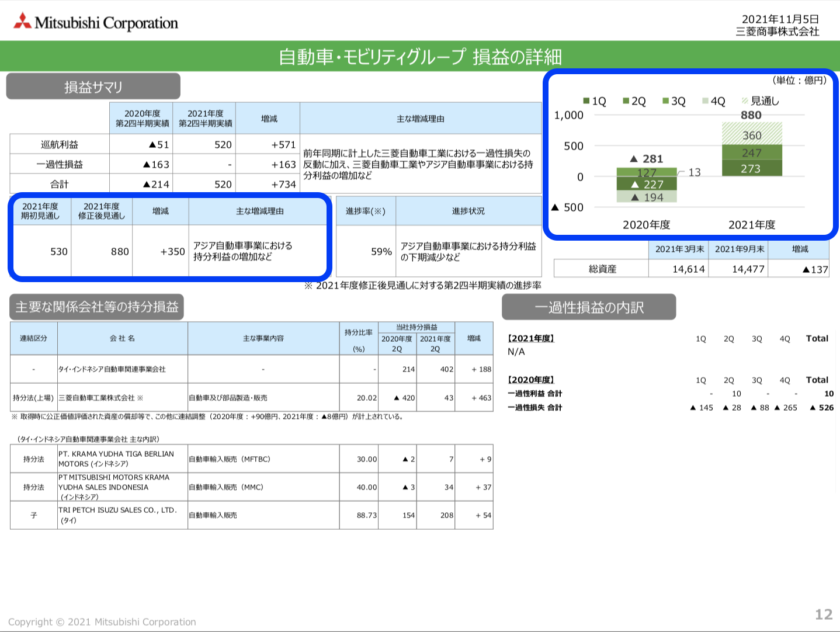Image resolution: width=840 pixels, height=632 pixels.
Task: Click the date 2021年11月5日
Action: pyautogui.click(x=780, y=19)
